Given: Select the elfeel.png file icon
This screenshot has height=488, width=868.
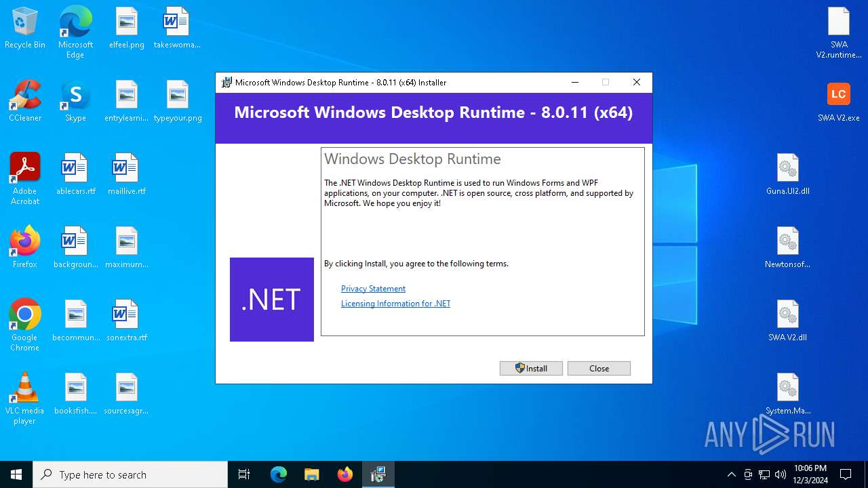Looking at the screenshot, I should (127, 28).
